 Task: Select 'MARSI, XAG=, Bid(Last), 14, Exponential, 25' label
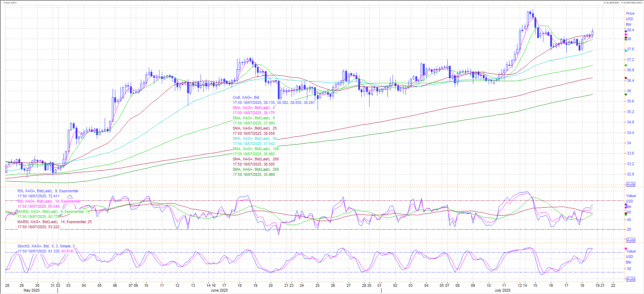tap(54, 222)
